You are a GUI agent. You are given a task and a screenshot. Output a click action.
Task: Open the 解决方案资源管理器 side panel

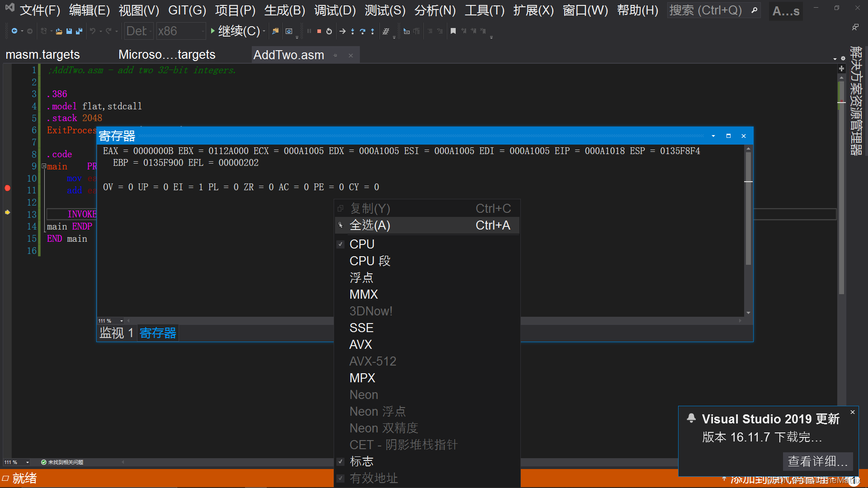click(856, 101)
